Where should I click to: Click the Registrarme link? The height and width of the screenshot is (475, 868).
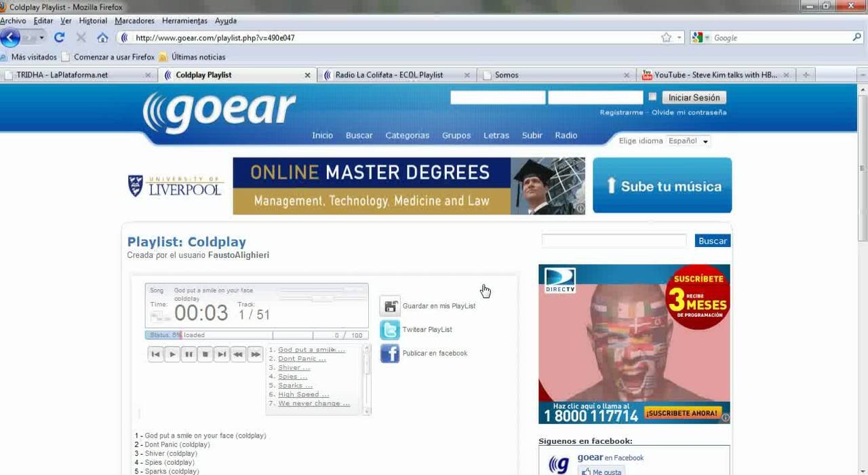click(621, 113)
